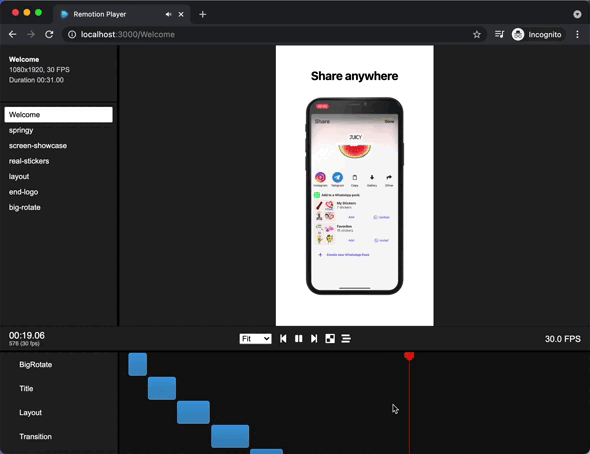
Task: Click the big-rotate composition
Action: pos(24,207)
